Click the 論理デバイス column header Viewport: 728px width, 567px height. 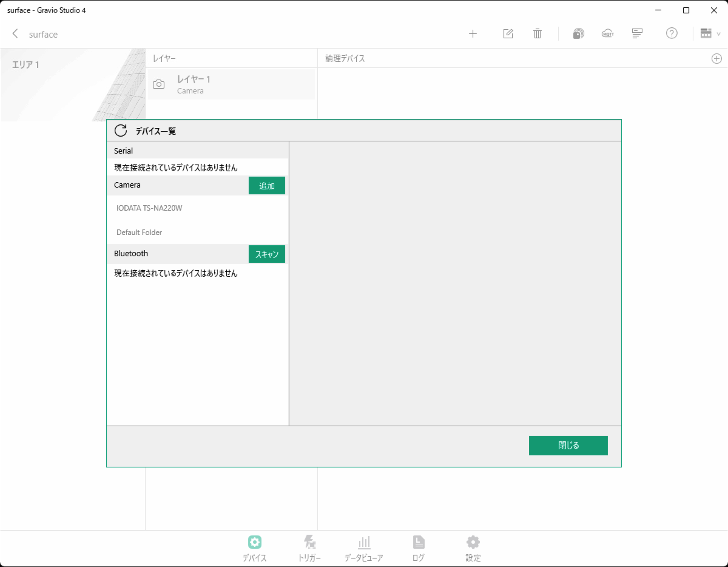pos(345,59)
